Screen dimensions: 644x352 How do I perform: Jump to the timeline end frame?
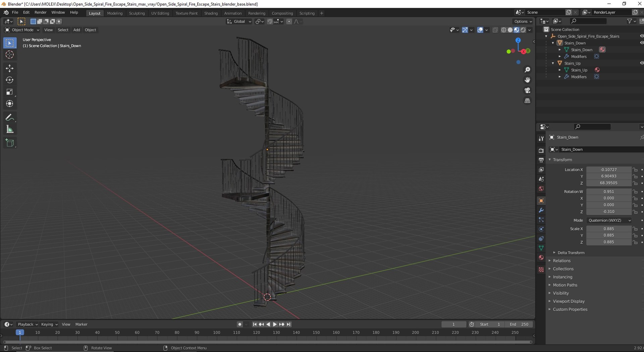(x=289, y=324)
